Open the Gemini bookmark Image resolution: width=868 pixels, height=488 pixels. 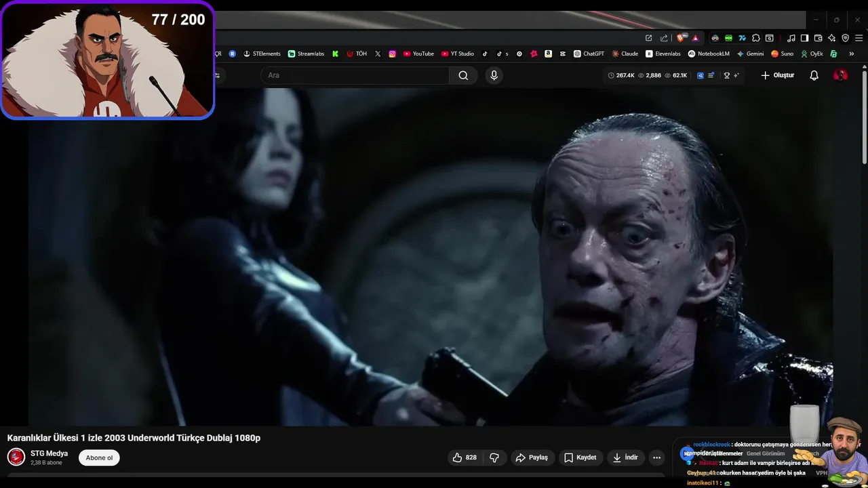point(750,54)
